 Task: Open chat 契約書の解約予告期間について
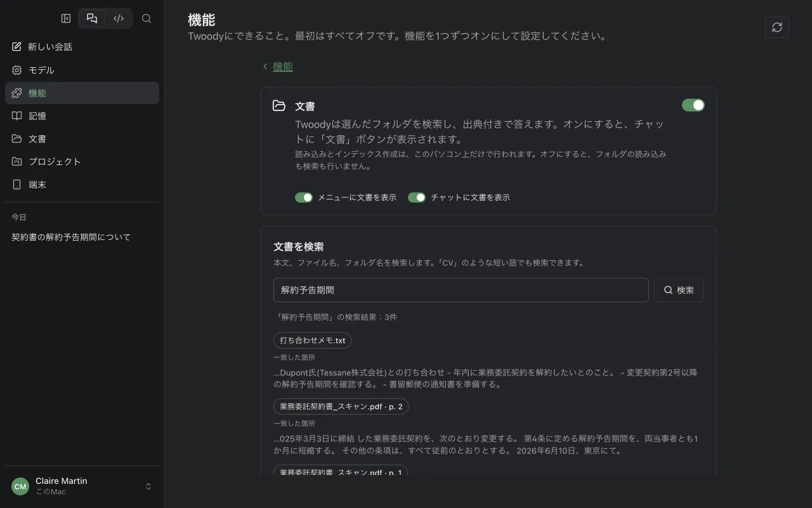coord(82,237)
